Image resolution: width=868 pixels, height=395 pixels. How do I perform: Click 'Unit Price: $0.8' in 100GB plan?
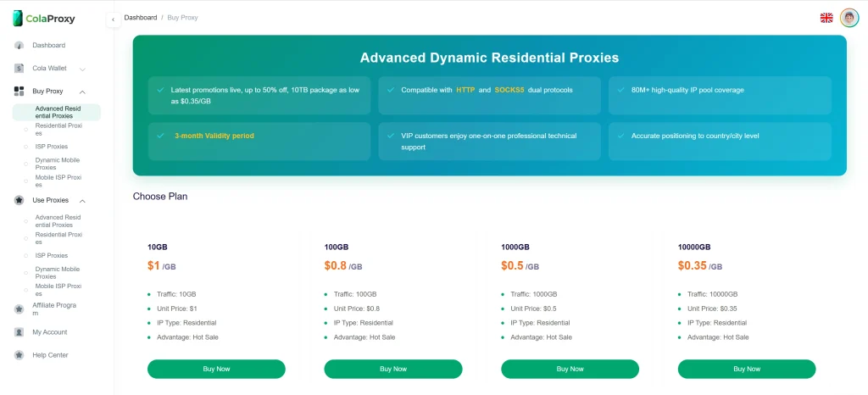tap(357, 309)
